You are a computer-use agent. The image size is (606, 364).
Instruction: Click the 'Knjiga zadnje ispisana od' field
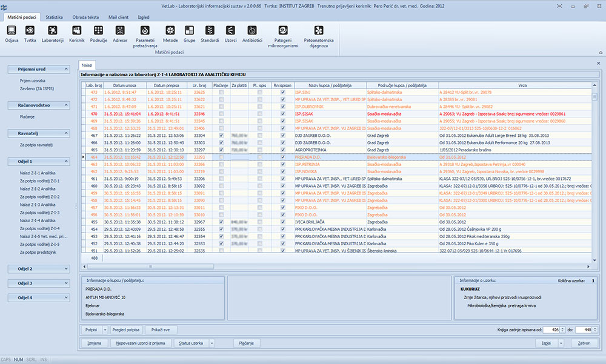click(x=553, y=330)
